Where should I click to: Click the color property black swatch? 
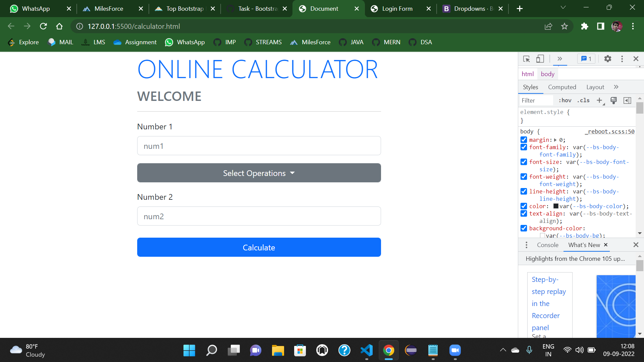click(556, 206)
